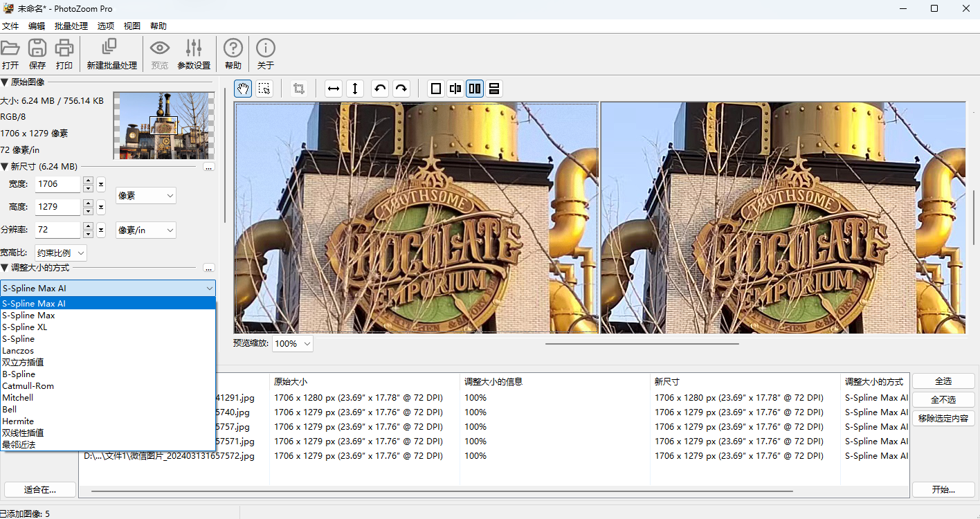
Task: Open the View menu
Action: point(131,26)
